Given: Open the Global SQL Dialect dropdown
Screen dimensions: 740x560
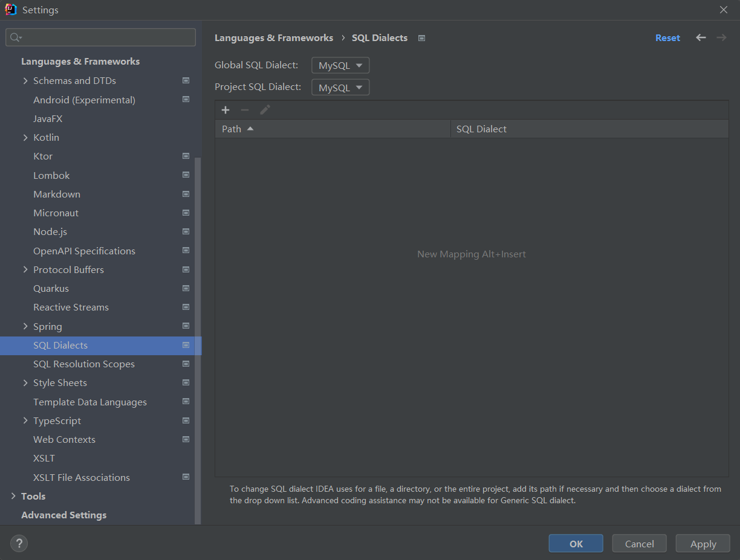Looking at the screenshot, I should [x=340, y=65].
